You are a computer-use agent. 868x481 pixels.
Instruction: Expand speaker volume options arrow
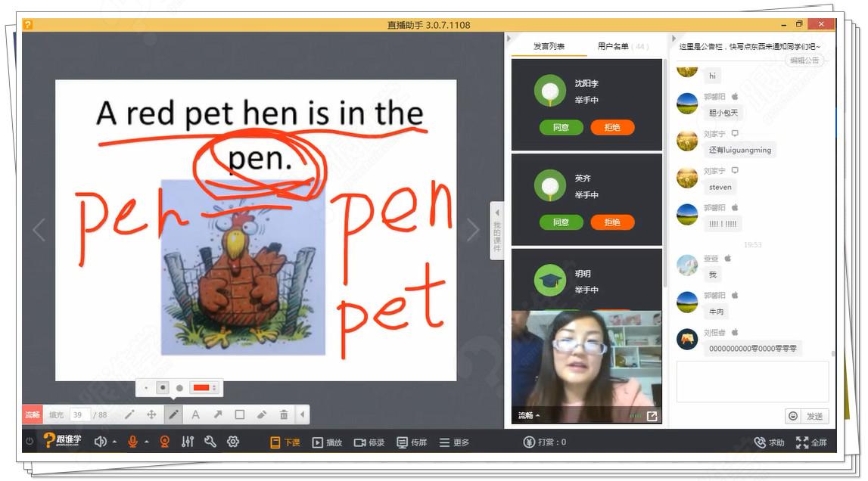(x=114, y=442)
